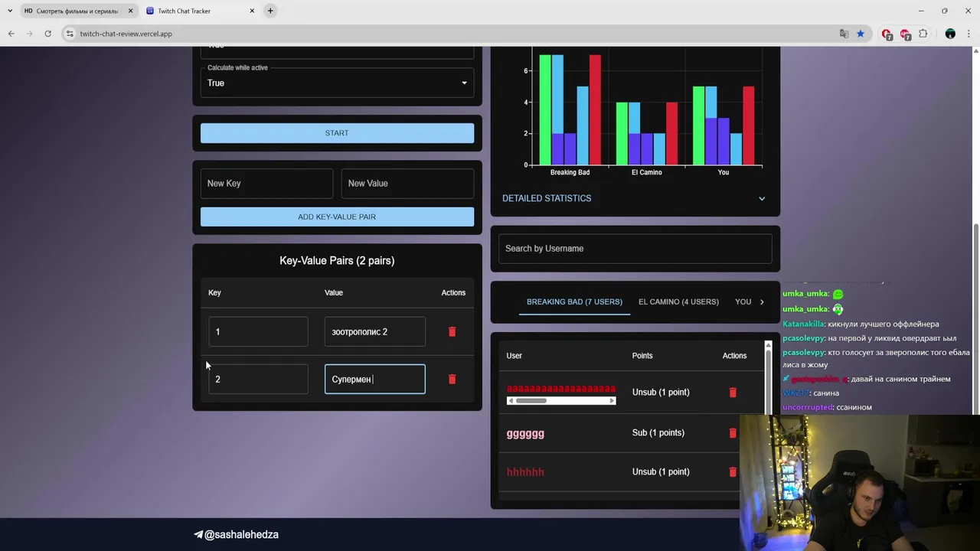Switch to Breaking Bad (7 users) tab
Screen dimensions: 980x551
574,302
